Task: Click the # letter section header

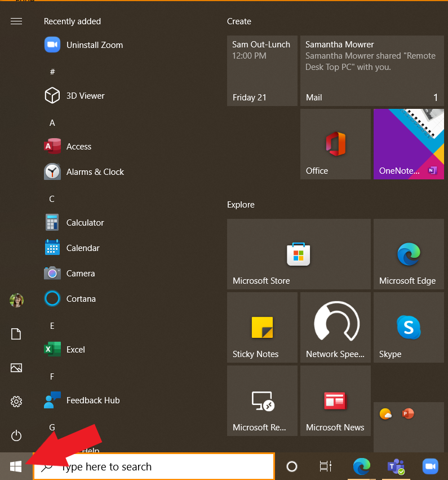Action: 52,72
